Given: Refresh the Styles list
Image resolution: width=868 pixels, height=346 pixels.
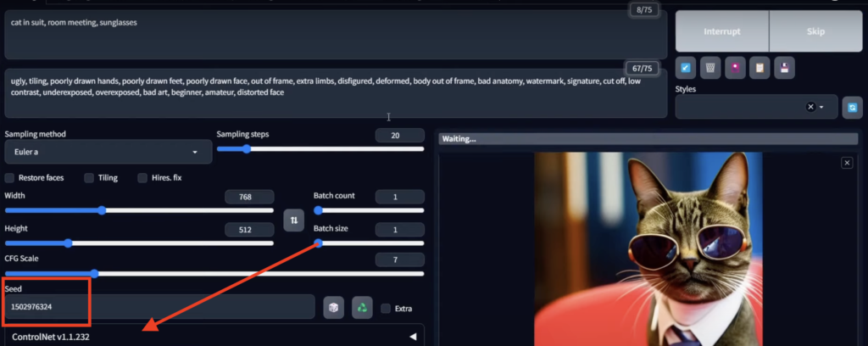Looking at the screenshot, I should [852, 107].
